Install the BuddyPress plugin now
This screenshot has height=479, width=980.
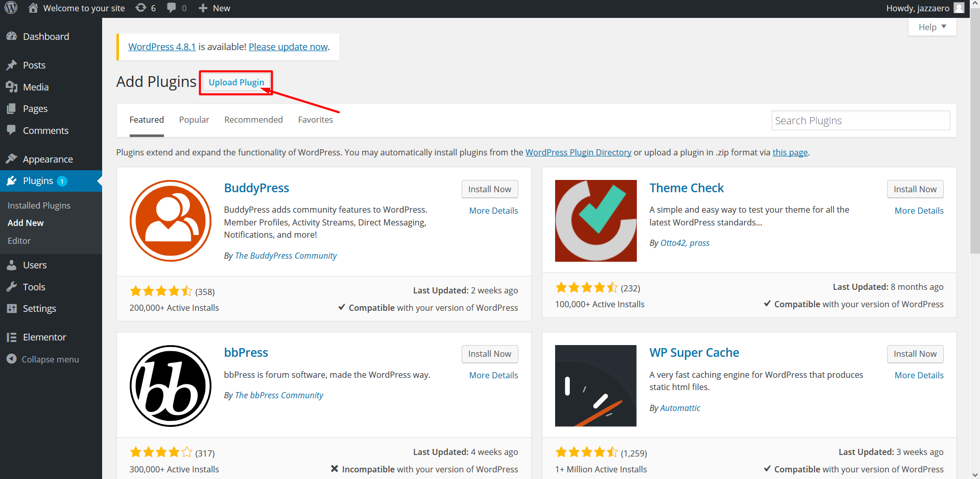click(x=489, y=189)
